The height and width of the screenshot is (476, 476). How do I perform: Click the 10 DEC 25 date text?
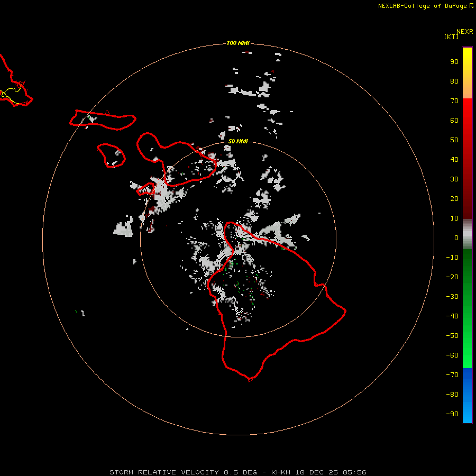pyautogui.click(x=317, y=472)
